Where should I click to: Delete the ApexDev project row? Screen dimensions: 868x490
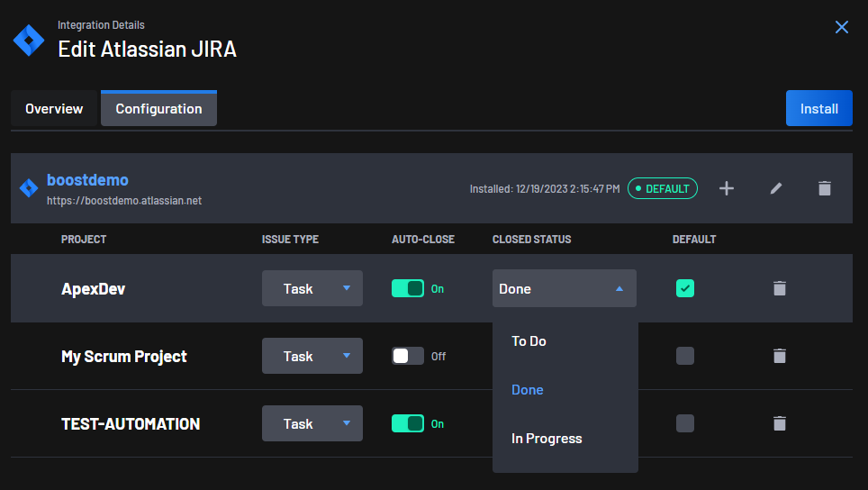[x=780, y=288]
